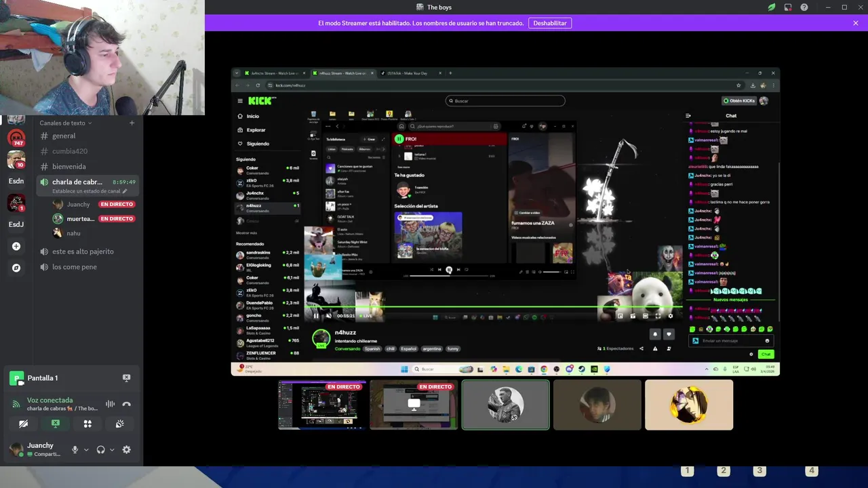This screenshot has height=488, width=868.
Task: Toggle the Kick hamburger sidebar menu
Action: tap(240, 101)
